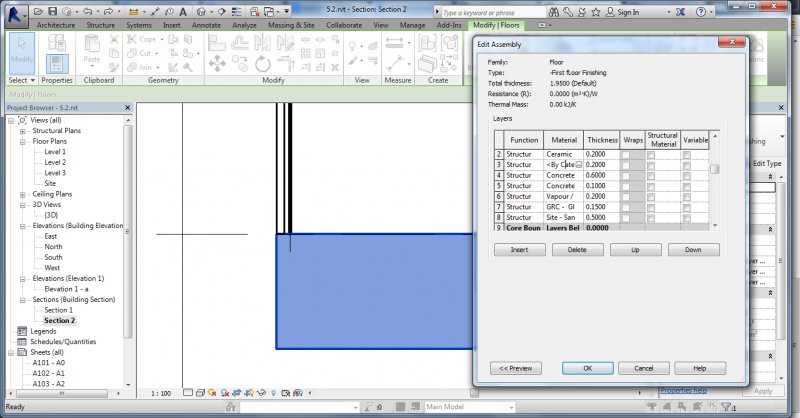800x418 pixels.
Task: Open Section 1 in project browser
Action: [x=58, y=310]
